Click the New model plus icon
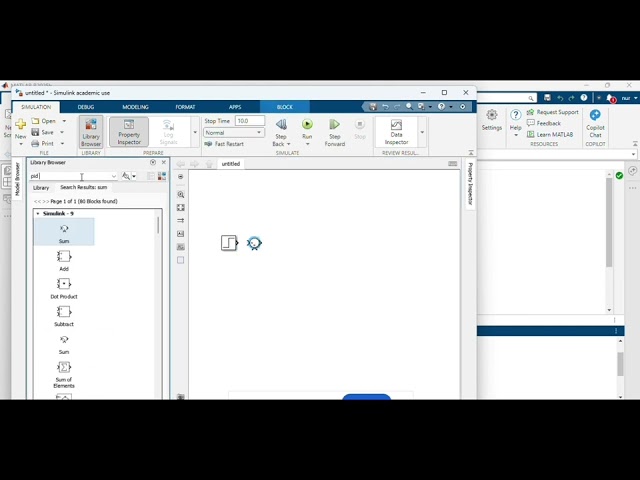This screenshot has height=480, width=640. pyautogui.click(x=20, y=123)
